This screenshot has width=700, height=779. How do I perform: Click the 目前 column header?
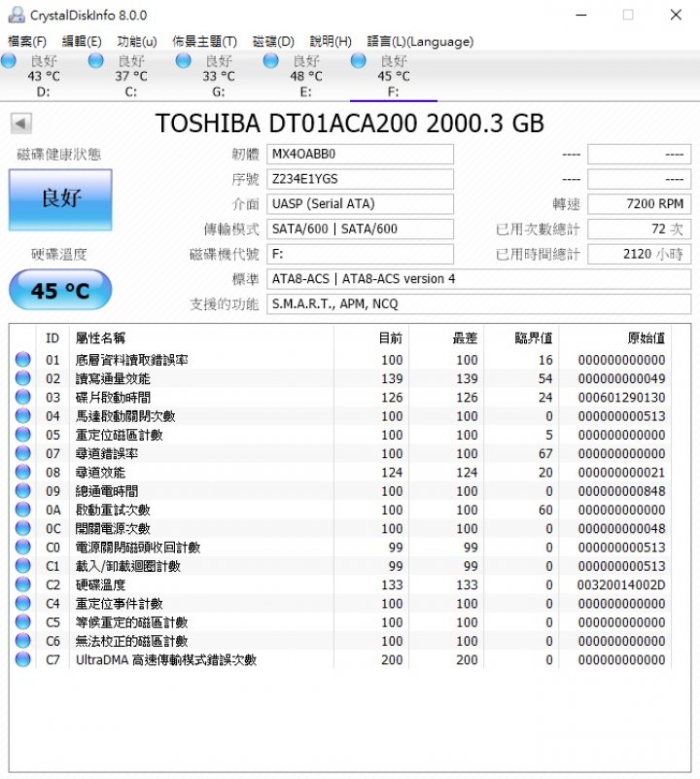(x=371, y=338)
